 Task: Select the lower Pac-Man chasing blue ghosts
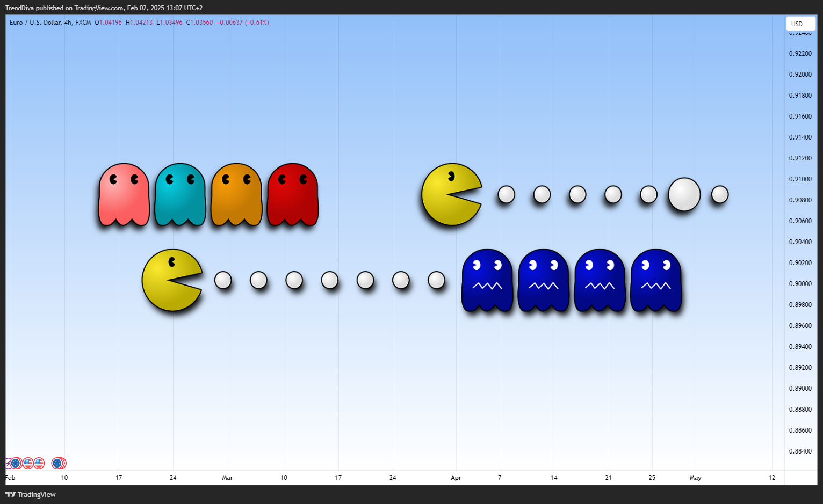coord(172,280)
